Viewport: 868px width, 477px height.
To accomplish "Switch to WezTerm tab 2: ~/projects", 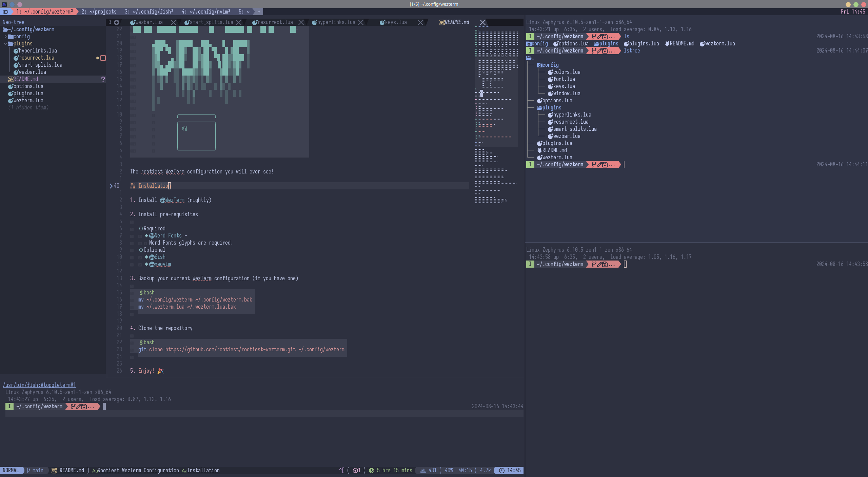I will (x=99, y=12).
